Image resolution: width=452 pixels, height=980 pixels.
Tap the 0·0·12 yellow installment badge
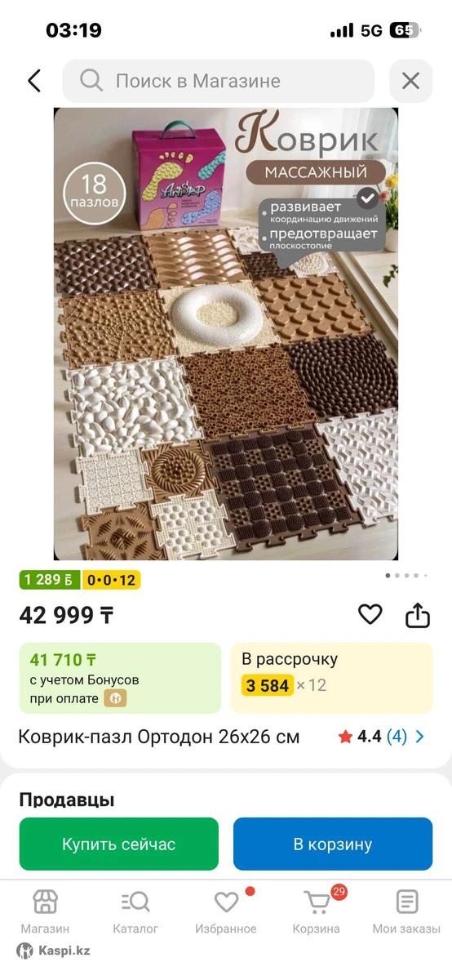point(113,580)
